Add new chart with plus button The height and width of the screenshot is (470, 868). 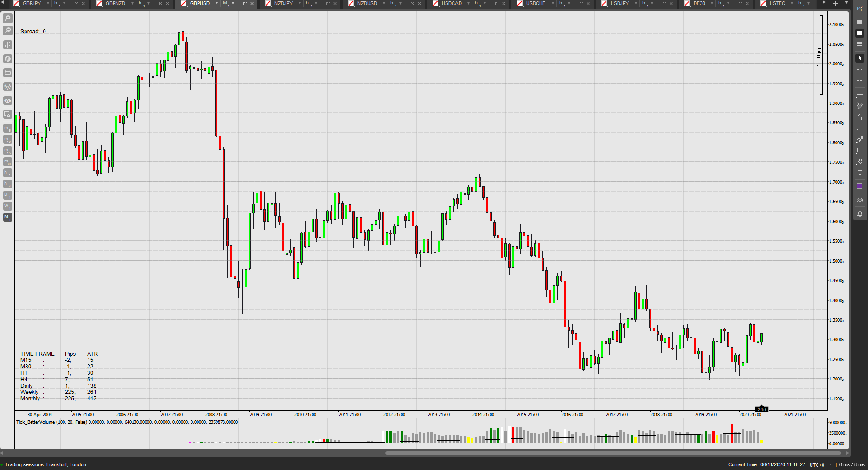[835, 3]
